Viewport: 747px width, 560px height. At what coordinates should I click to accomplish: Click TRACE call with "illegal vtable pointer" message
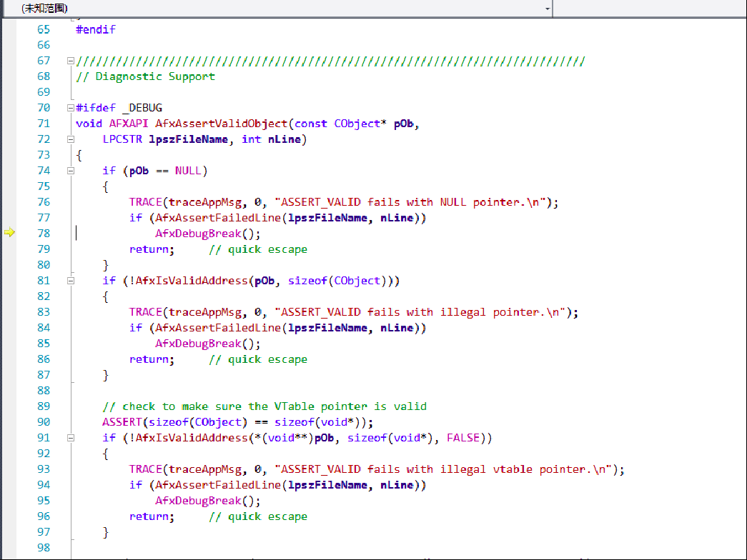click(x=146, y=469)
